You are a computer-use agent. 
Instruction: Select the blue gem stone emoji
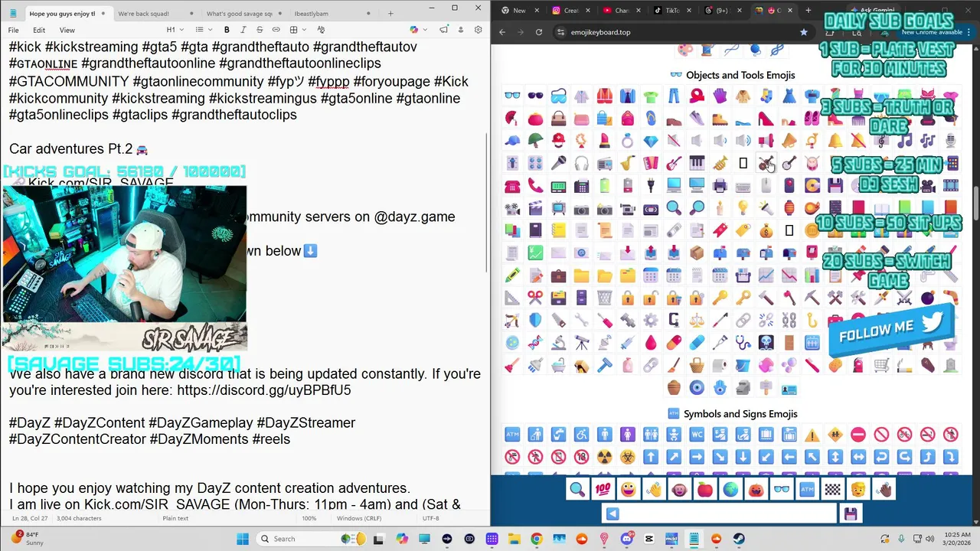(651, 141)
